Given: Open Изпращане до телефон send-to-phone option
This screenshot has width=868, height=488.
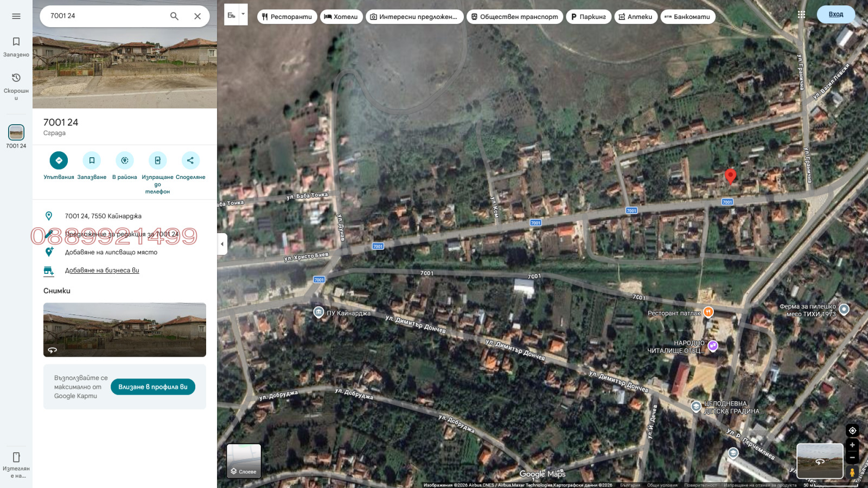Looking at the screenshot, I should (157, 160).
